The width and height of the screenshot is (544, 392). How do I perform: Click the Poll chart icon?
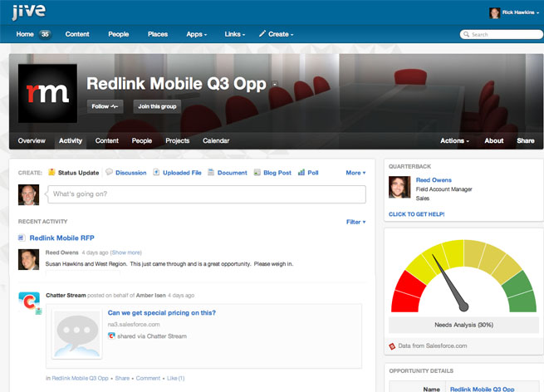(301, 172)
